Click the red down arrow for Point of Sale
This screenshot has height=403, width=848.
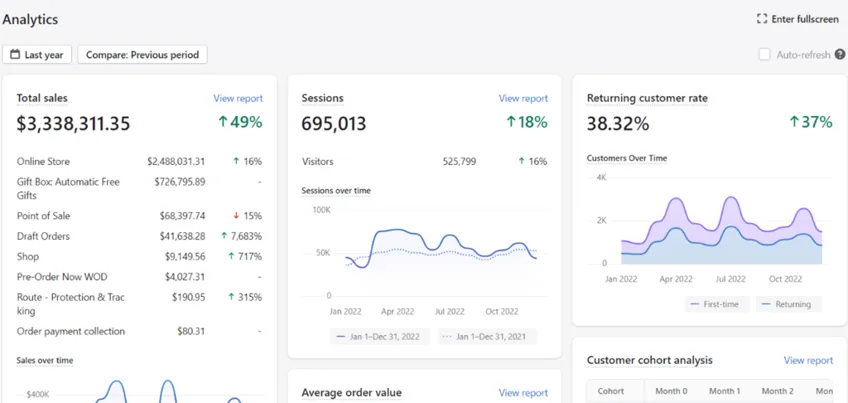tap(236, 216)
